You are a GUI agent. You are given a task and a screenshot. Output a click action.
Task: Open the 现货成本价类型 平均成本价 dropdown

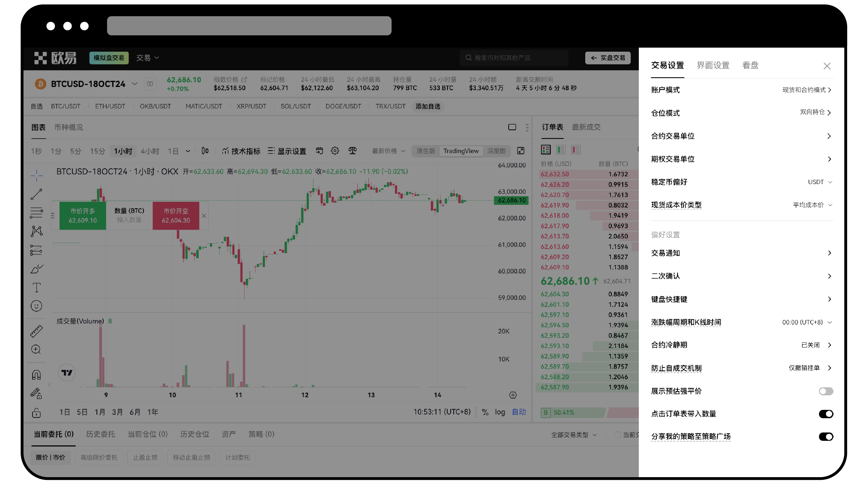click(x=813, y=205)
